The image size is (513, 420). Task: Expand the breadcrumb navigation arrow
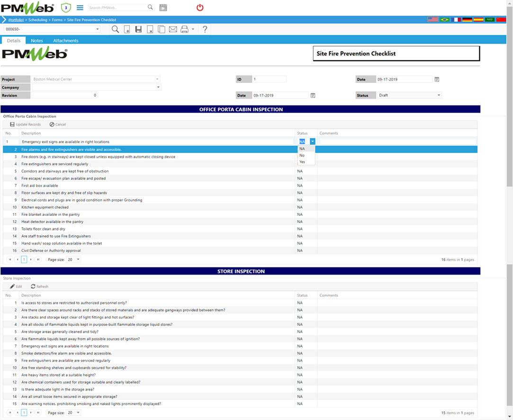4,19
